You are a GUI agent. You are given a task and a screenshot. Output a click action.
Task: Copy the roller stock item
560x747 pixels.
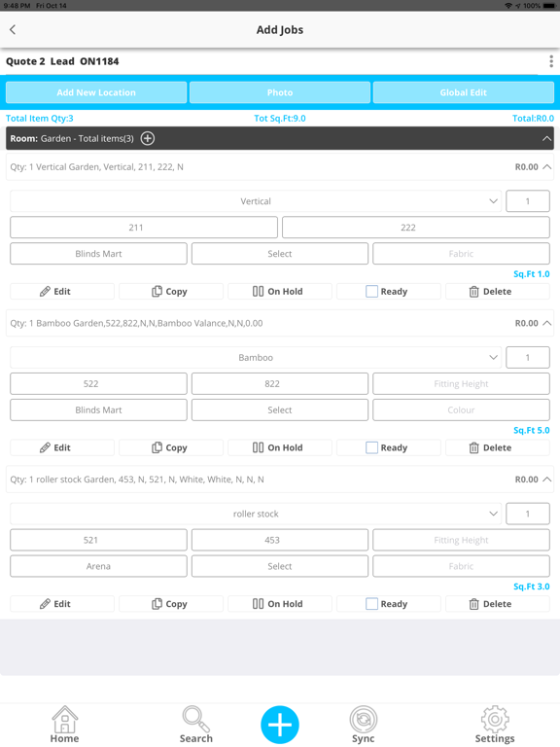tap(171, 604)
